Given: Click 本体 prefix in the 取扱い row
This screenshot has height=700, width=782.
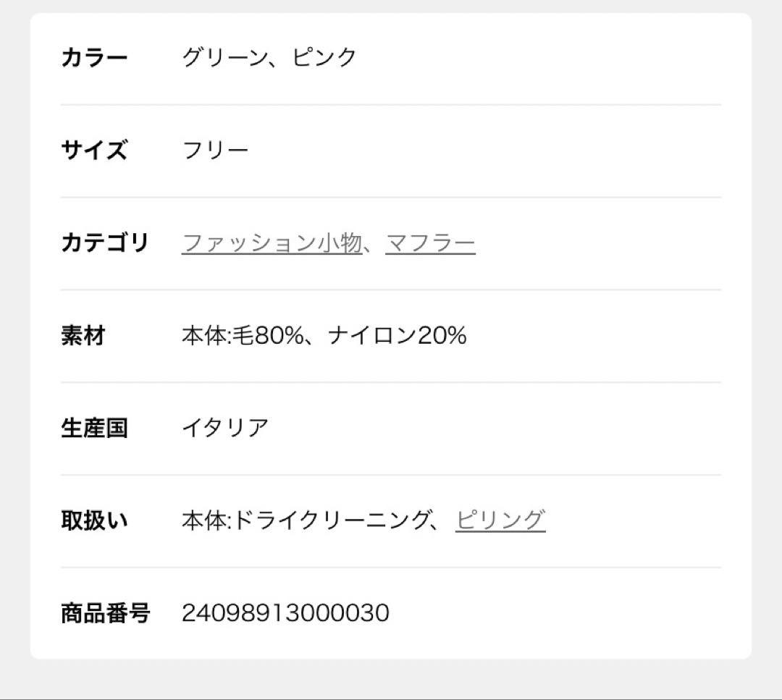Looking at the screenshot, I should pyautogui.click(x=203, y=520).
